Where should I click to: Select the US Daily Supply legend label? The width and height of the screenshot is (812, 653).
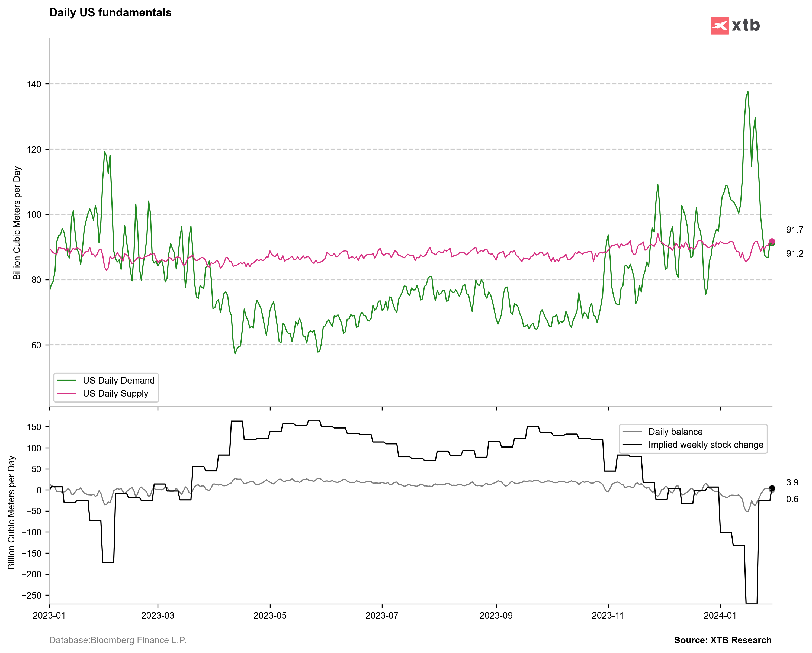pyautogui.click(x=115, y=394)
